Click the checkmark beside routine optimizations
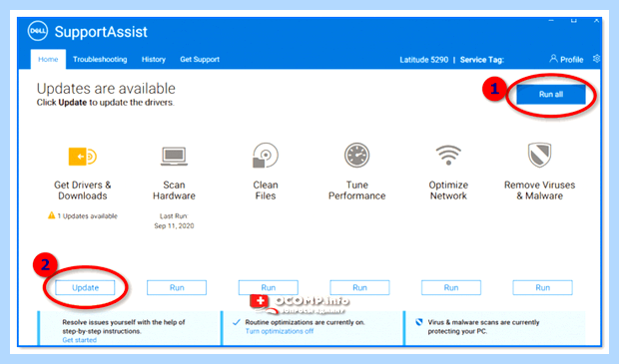The width and height of the screenshot is (619, 364). [x=236, y=322]
